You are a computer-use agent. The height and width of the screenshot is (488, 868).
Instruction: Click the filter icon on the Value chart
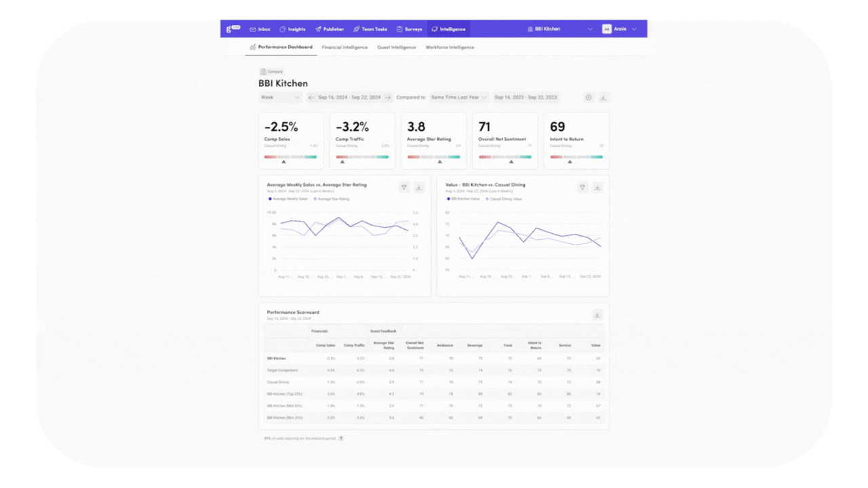582,187
